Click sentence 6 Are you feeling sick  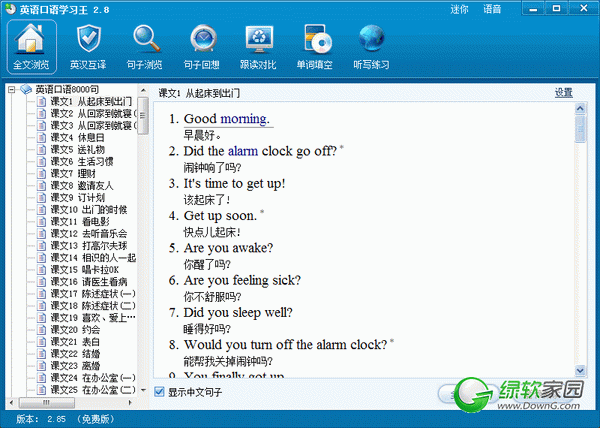tap(242, 280)
